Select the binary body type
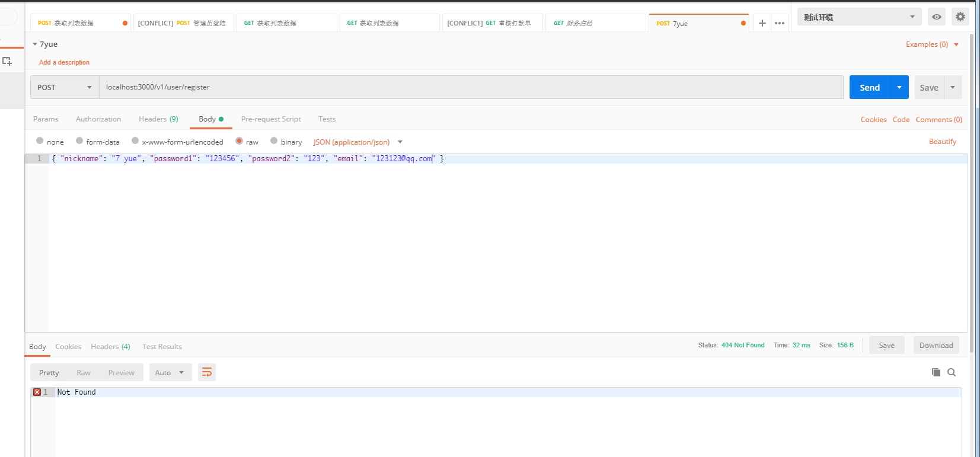The image size is (980, 457). click(x=274, y=141)
